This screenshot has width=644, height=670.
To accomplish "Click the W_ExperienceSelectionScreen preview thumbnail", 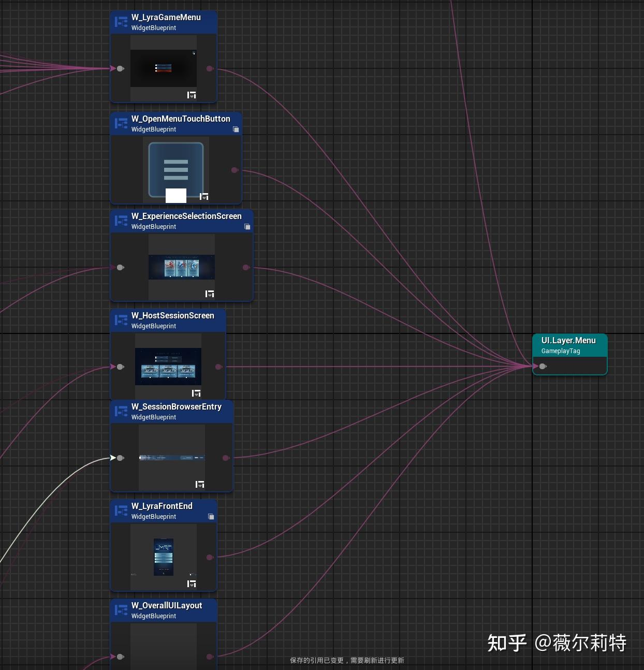I will pyautogui.click(x=181, y=267).
